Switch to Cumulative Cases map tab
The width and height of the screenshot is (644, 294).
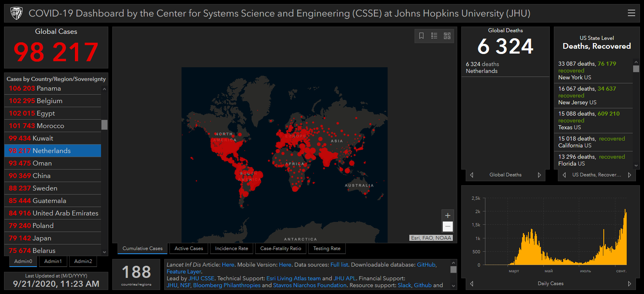point(142,248)
